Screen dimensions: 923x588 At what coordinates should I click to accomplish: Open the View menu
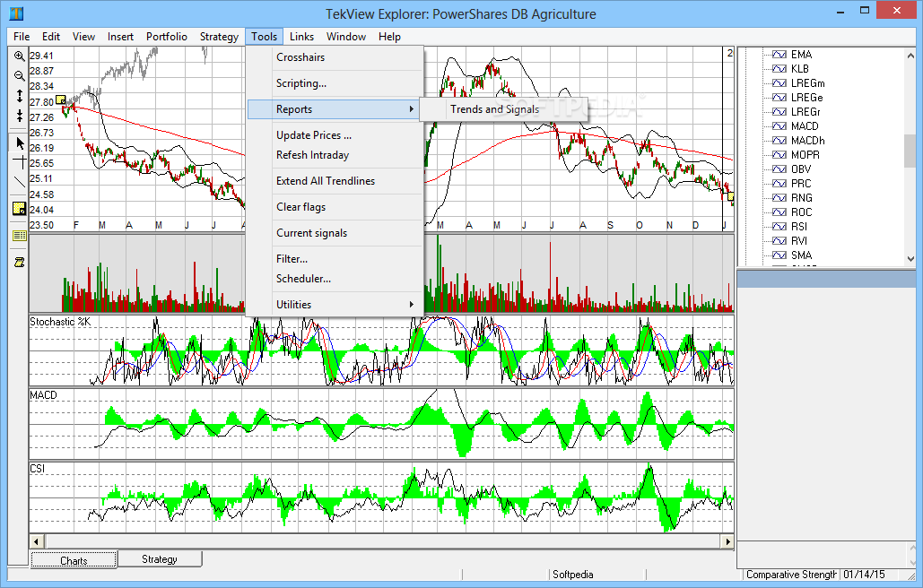pos(83,37)
